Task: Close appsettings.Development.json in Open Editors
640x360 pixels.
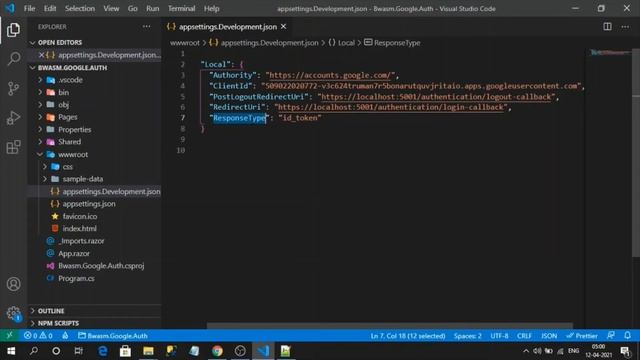Action: (x=41, y=55)
